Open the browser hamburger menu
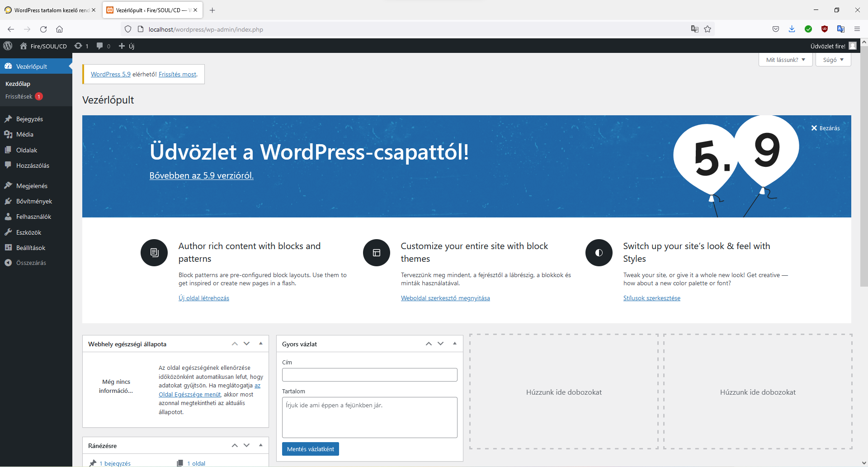This screenshot has height=467, width=868. coord(857,29)
